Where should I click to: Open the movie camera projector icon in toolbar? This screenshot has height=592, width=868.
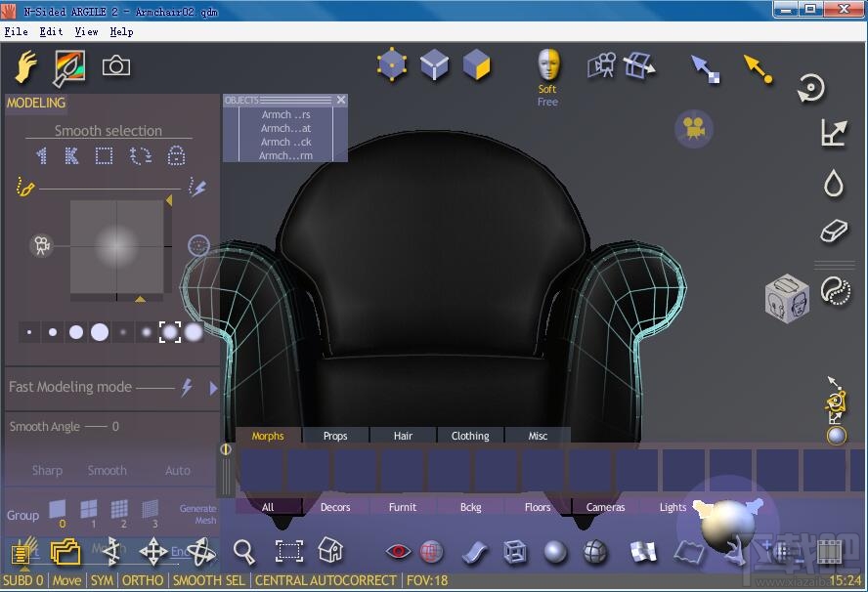pyautogui.click(x=602, y=65)
